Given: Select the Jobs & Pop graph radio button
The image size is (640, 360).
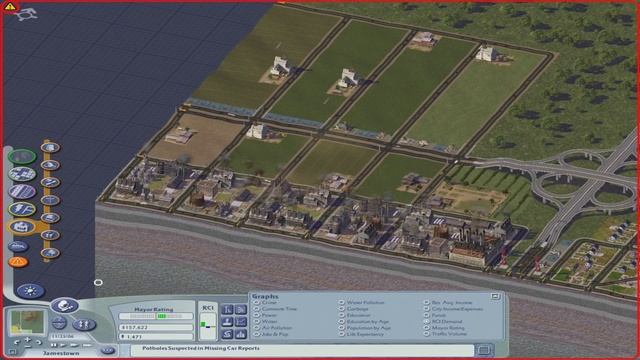Looking at the screenshot, I should (x=257, y=334).
